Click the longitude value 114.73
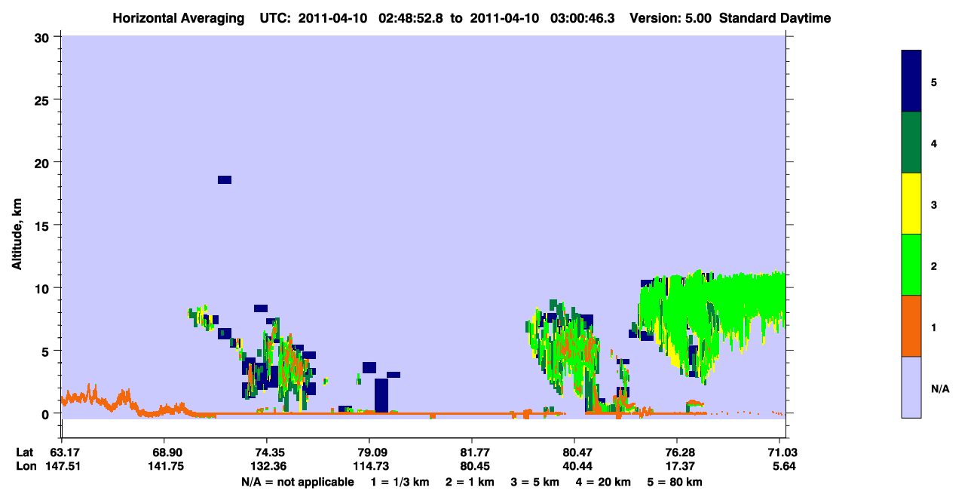 [x=369, y=465]
